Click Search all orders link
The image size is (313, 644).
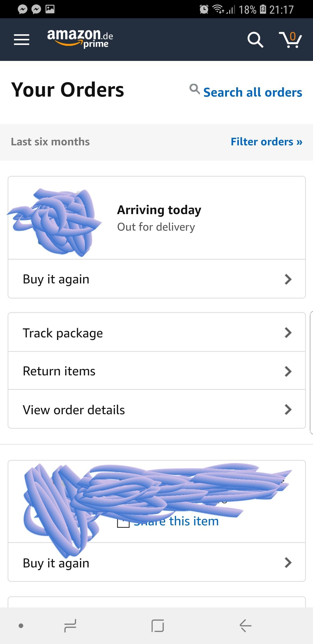coord(252,93)
